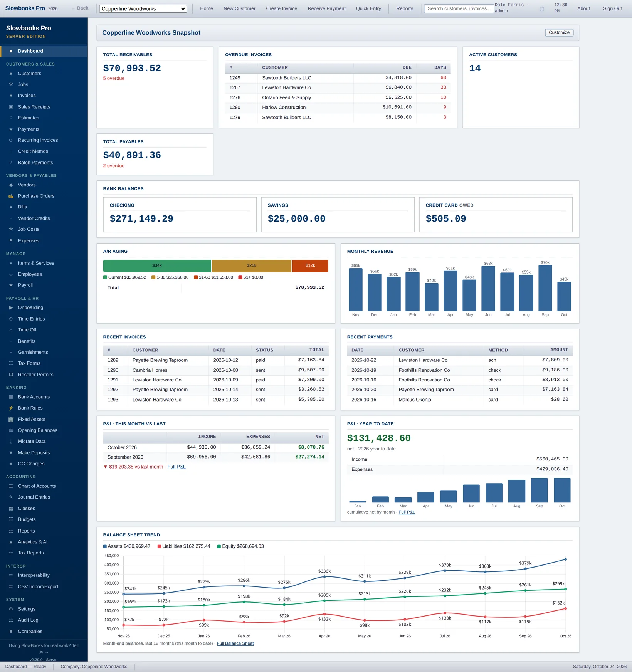This screenshot has width=632, height=672.
Task: Click the Tax Forms list icon
Action: coord(11,363)
